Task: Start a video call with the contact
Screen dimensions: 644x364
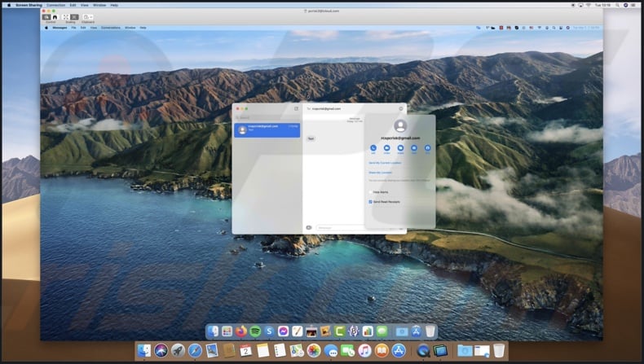Action: (x=386, y=147)
